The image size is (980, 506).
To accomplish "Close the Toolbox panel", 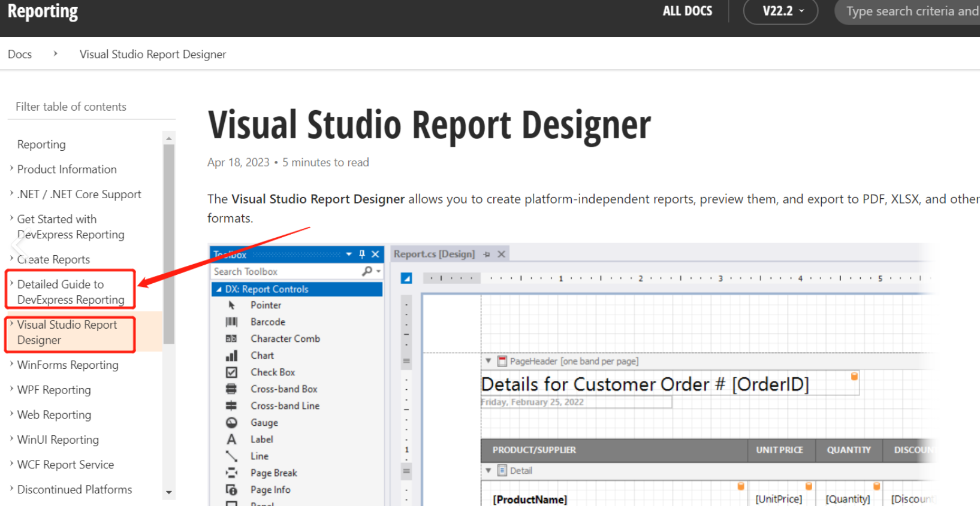I will click(376, 254).
